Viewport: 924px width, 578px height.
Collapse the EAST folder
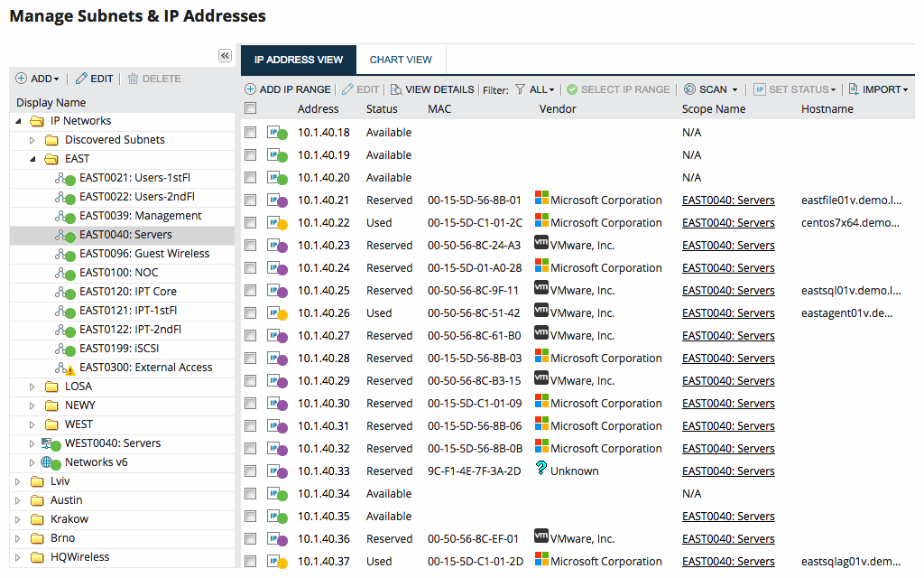click(x=32, y=159)
